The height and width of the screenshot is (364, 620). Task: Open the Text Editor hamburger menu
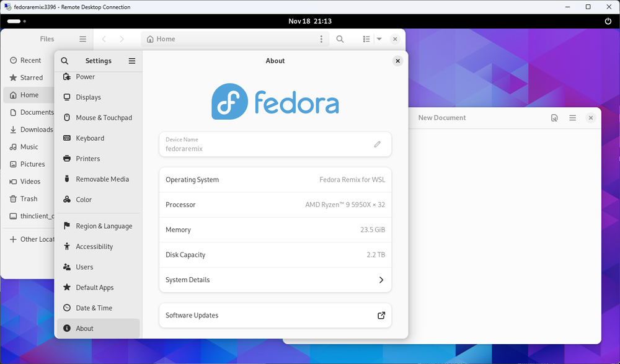point(572,117)
